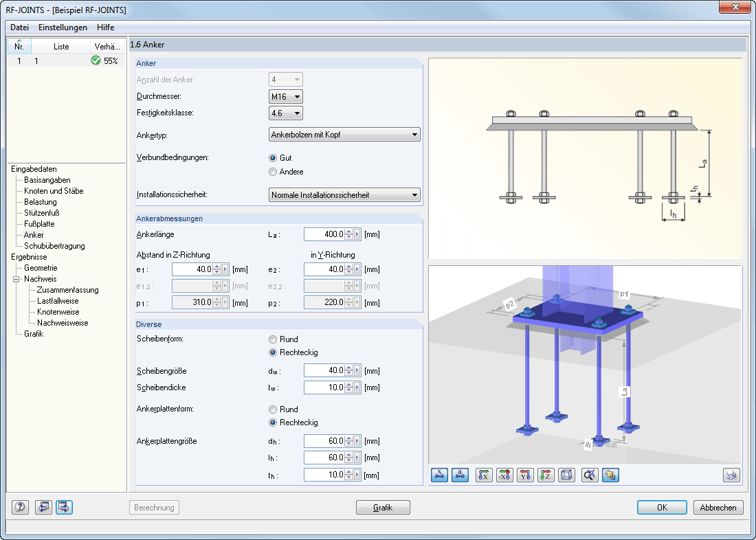Open the Ankertyp dropdown
This screenshot has width=756, height=540.
(x=344, y=135)
